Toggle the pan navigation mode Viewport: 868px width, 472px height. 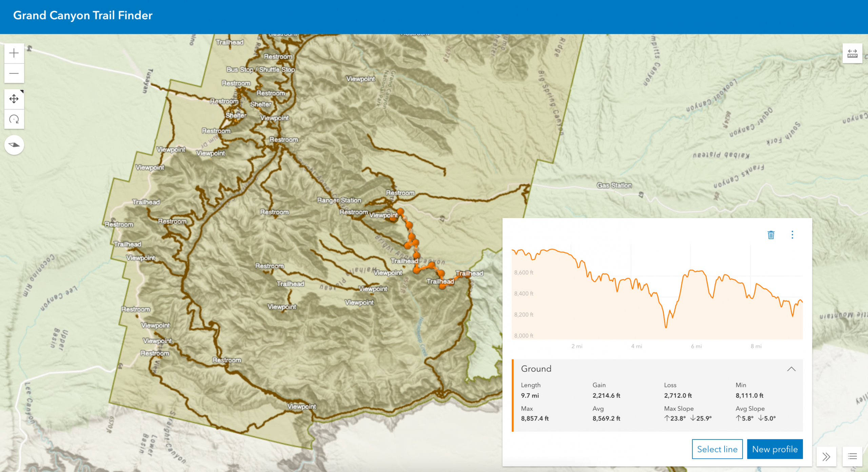(x=14, y=99)
